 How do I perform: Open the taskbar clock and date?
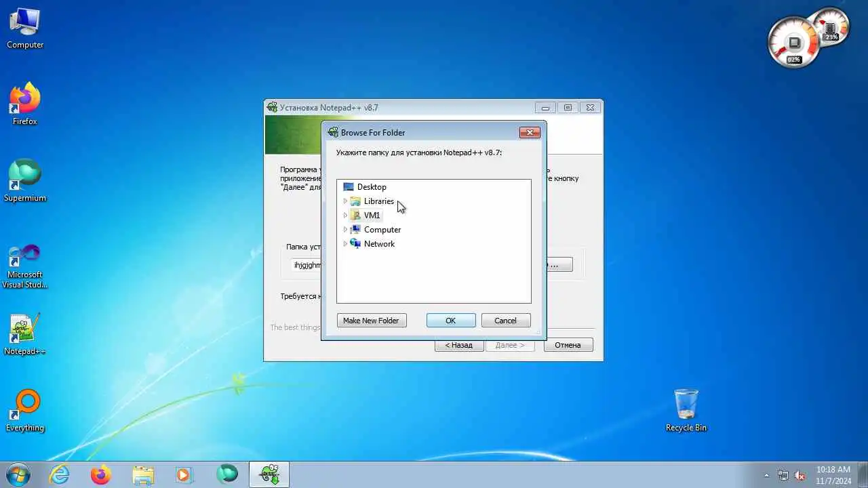pyautogui.click(x=833, y=474)
